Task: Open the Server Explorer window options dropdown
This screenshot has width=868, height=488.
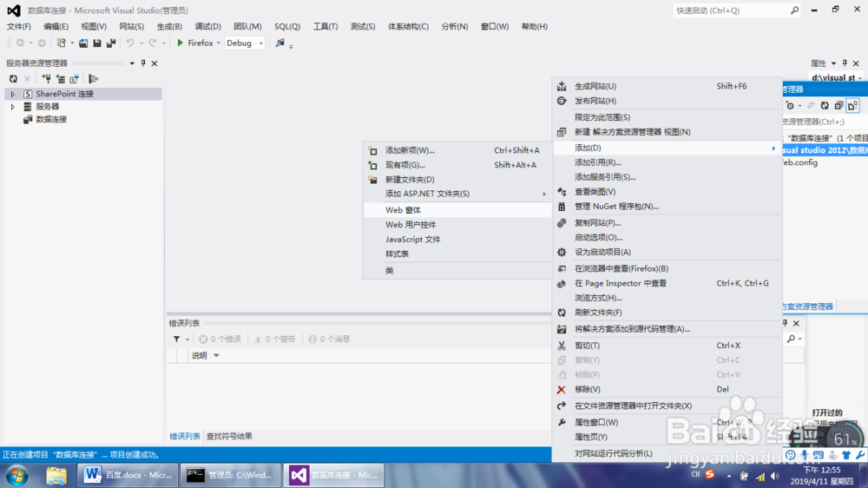Action: tap(132, 63)
